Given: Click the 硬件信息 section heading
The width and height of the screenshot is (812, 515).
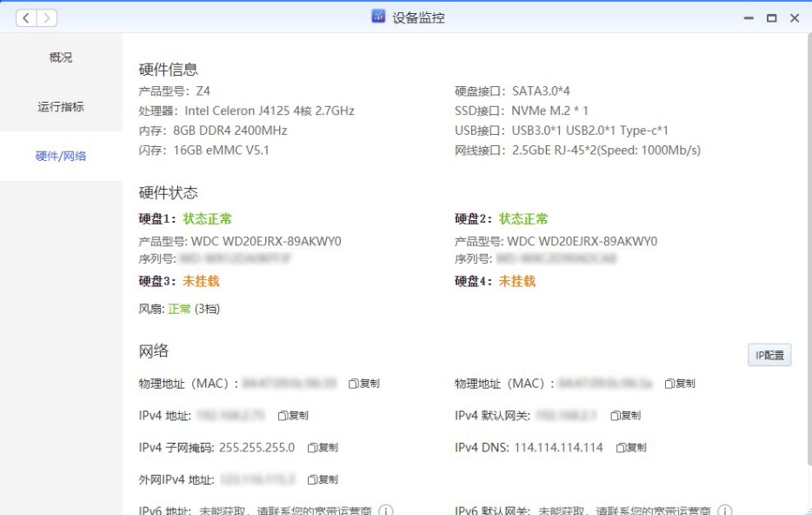Looking at the screenshot, I should pyautogui.click(x=169, y=70).
